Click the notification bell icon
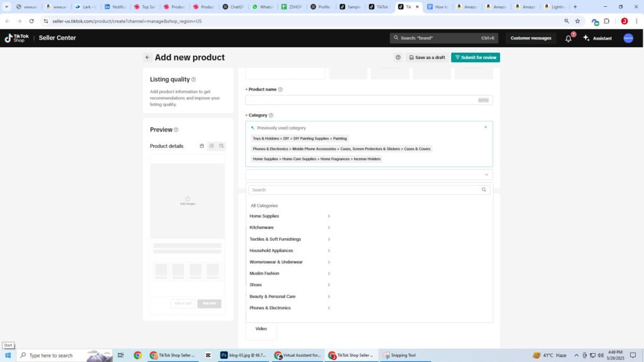This screenshot has width=644, height=362. pyautogui.click(x=569, y=38)
